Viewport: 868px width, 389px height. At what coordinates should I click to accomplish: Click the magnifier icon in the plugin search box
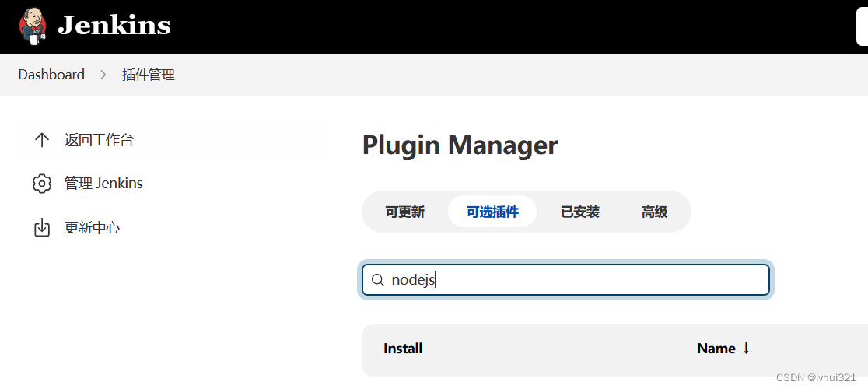pos(378,280)
